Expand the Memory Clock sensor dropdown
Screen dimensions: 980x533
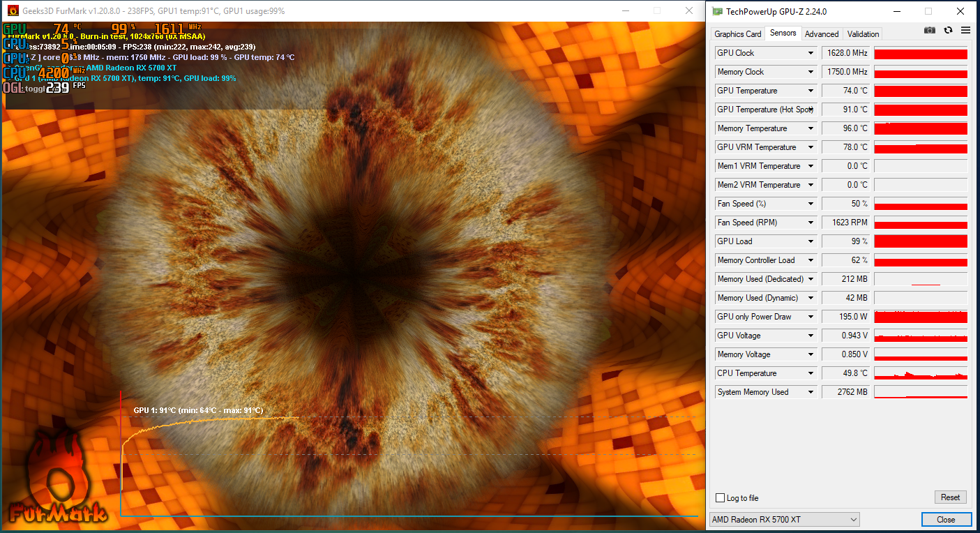811,72
